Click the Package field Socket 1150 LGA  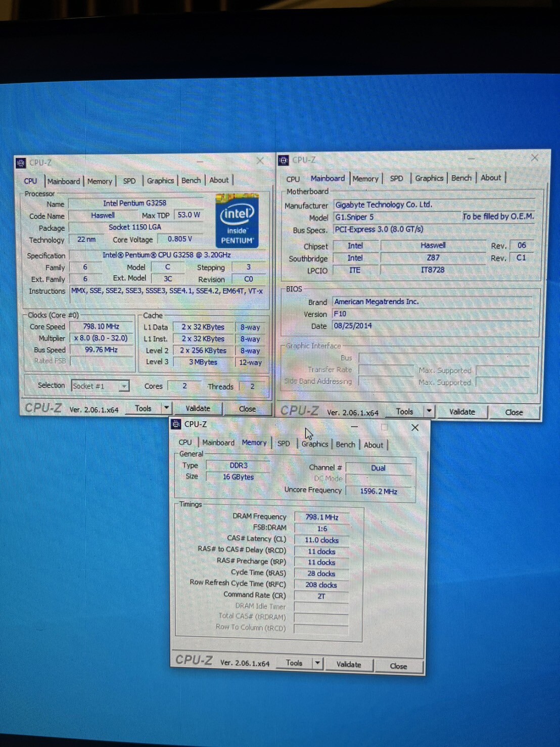(135, 227)
